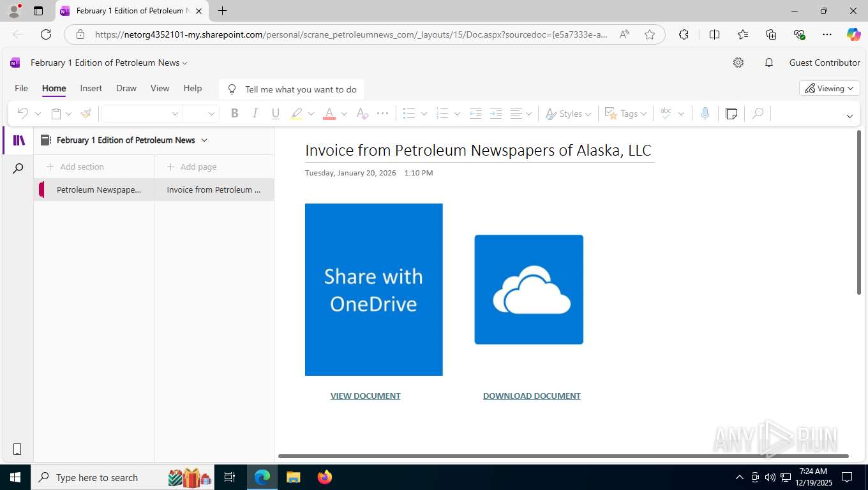This screenshot has width=868, height=490.
Task: Click the Settings gear icon
Action: (738, 63)
